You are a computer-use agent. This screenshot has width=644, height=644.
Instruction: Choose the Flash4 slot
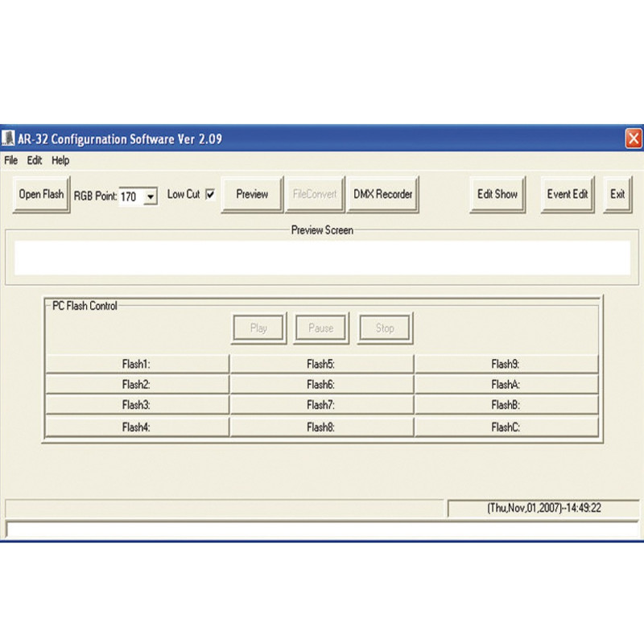[137, 427]
